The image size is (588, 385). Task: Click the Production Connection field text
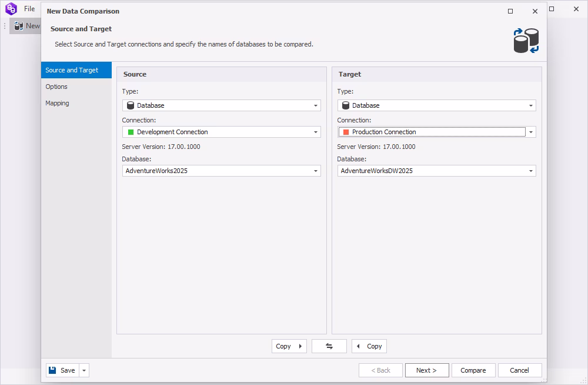pos(384,132)
